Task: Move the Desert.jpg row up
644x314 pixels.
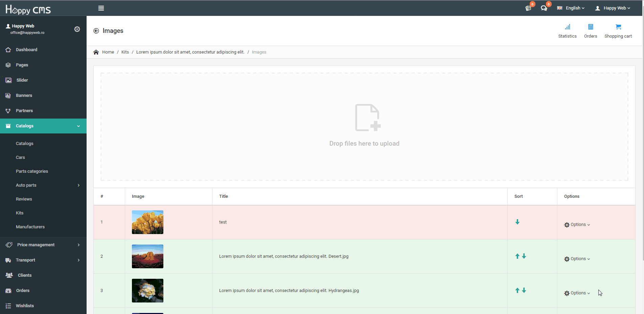Action: (517, 256)
